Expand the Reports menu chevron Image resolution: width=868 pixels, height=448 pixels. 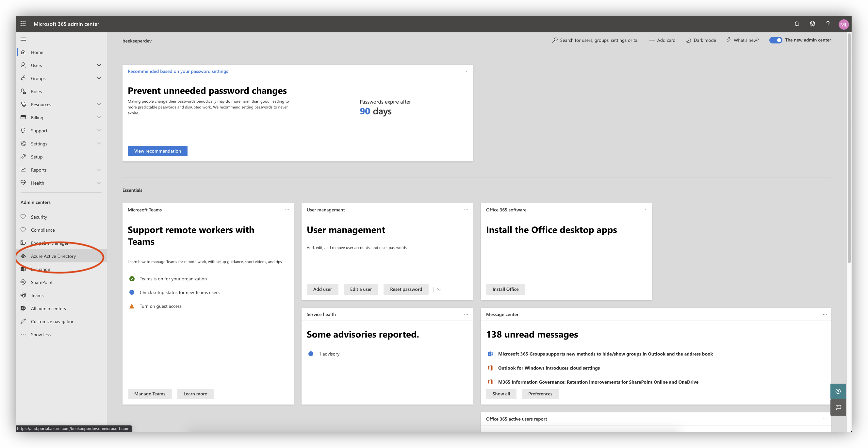tap(99, 170)
